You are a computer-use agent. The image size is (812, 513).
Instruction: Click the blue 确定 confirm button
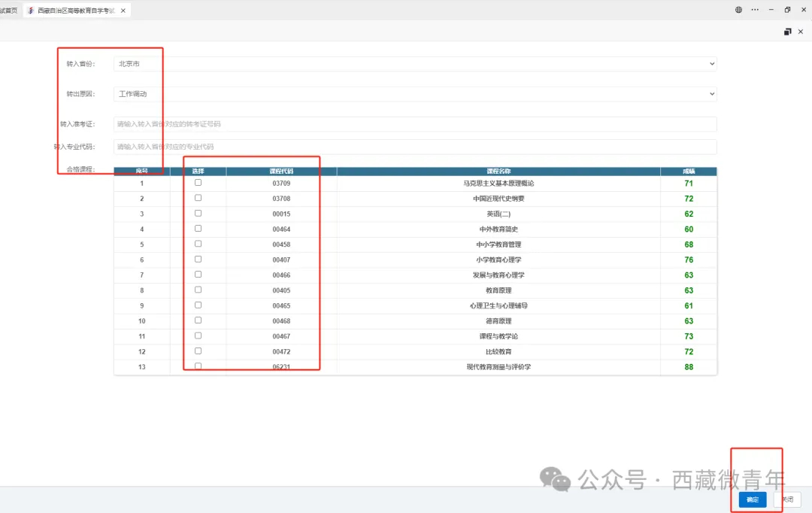(x=752, y=499)
